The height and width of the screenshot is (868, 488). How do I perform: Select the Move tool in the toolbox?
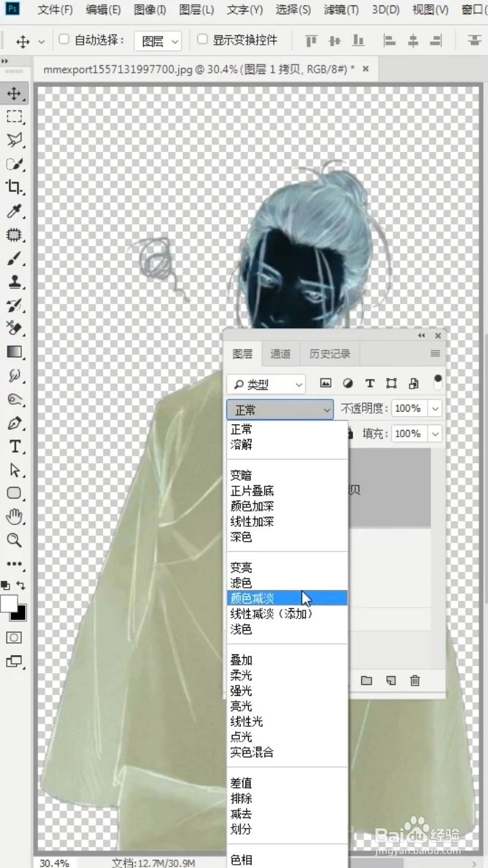pyautogui.click(x=14, y=94)
